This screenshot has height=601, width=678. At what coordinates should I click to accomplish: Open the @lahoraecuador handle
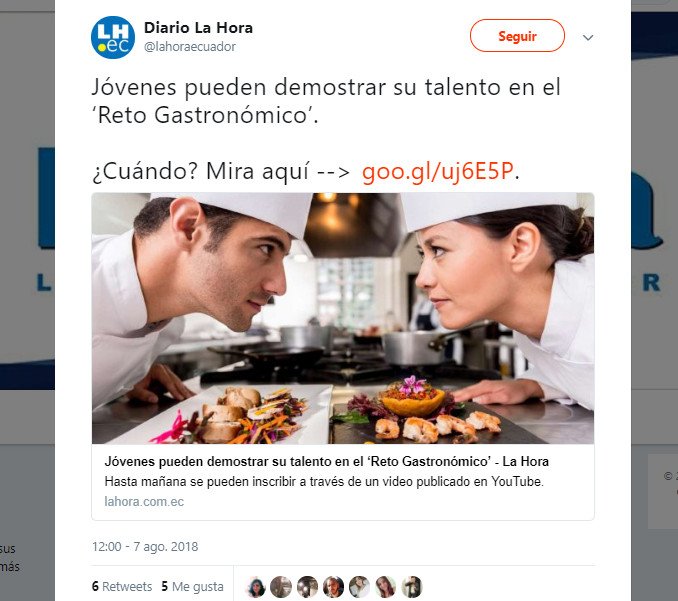(x=189, y=46)
